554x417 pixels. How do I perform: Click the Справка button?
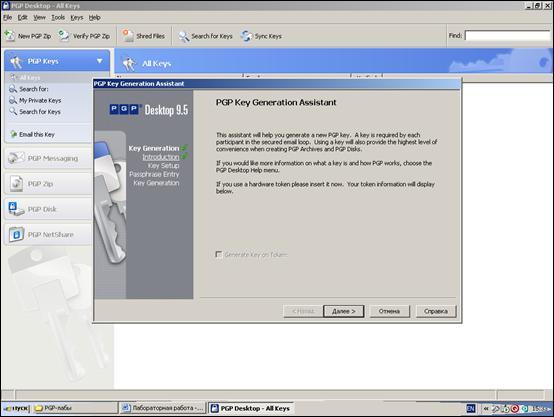tap(436, 311)
